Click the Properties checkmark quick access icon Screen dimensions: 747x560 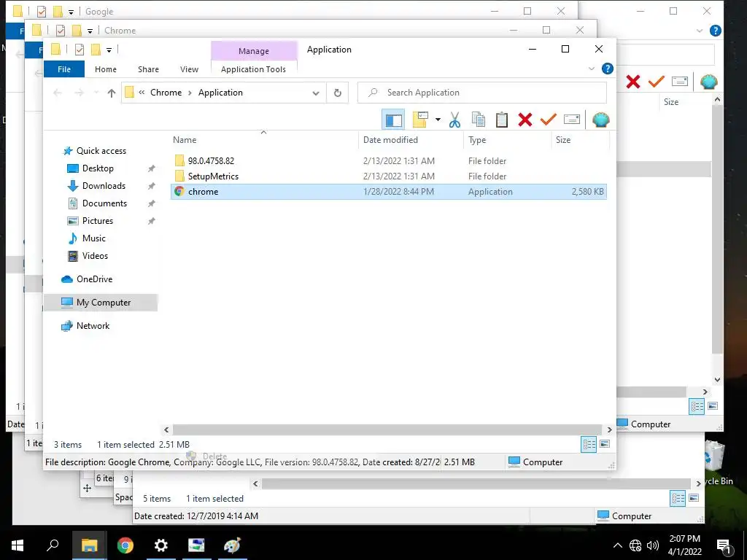tap(80, 50)
